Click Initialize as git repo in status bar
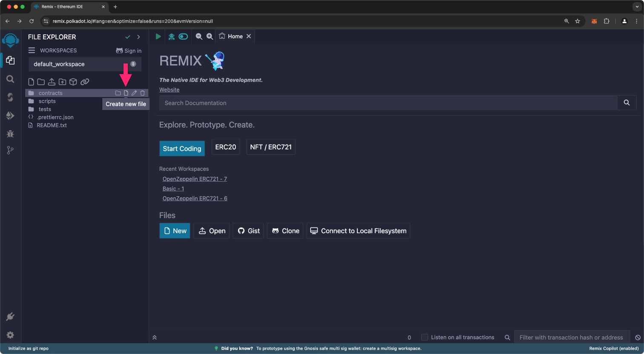Viewport: 644px width, 354px height. coord(29,348)
